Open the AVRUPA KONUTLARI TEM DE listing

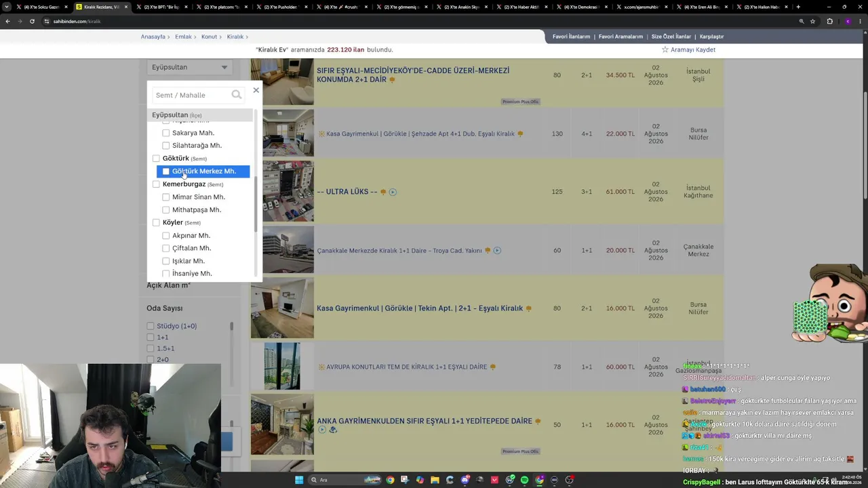tap(407, 367)
